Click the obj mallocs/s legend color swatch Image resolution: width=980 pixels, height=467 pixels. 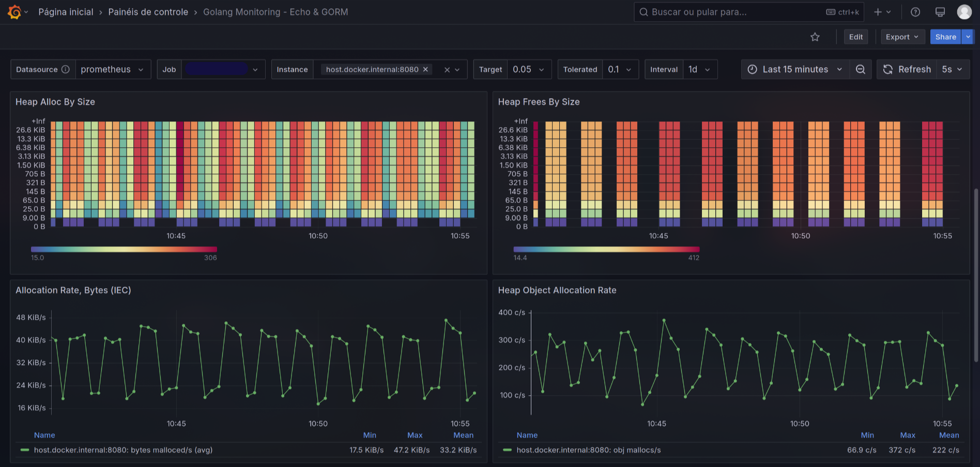507,450
